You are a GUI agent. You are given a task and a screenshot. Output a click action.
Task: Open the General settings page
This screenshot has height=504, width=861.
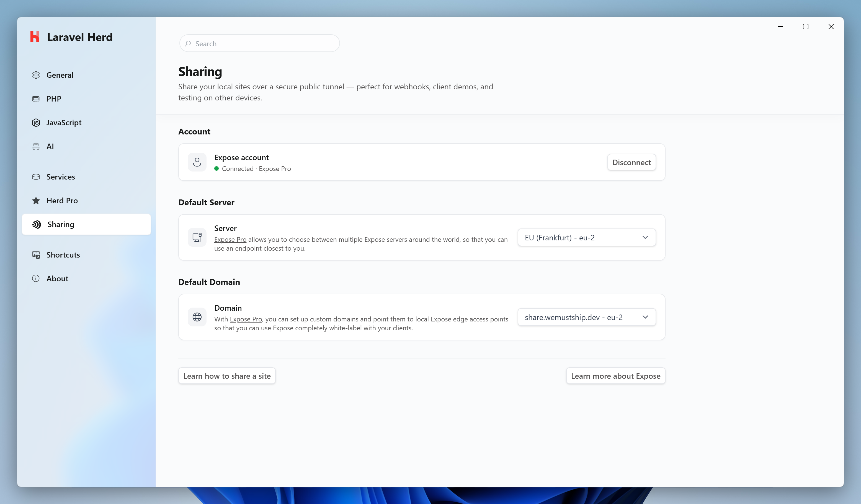coord(86,75)
